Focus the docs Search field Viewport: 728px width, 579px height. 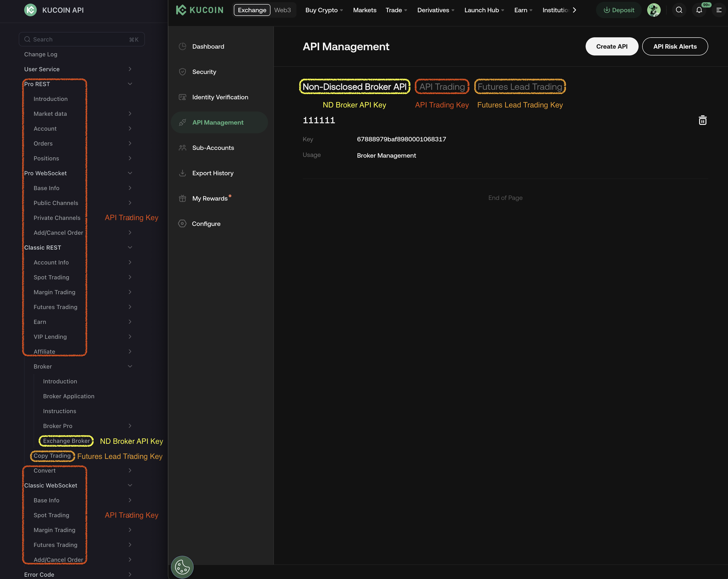82,40
